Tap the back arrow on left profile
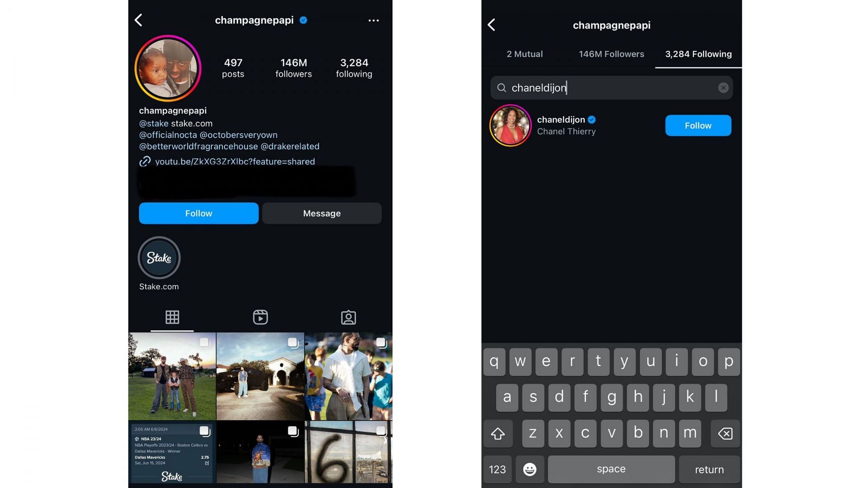Screen dimensions: 868x488 click(138, 20)
